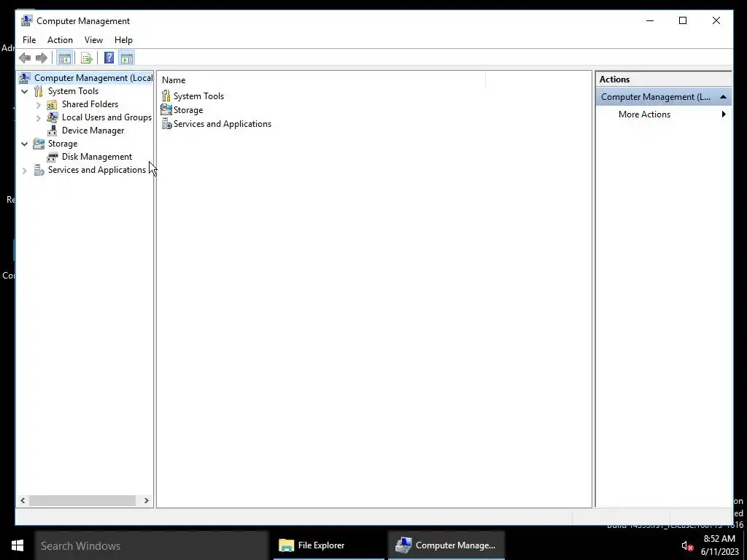Select Device Manager label in tree

pos(93,131)
